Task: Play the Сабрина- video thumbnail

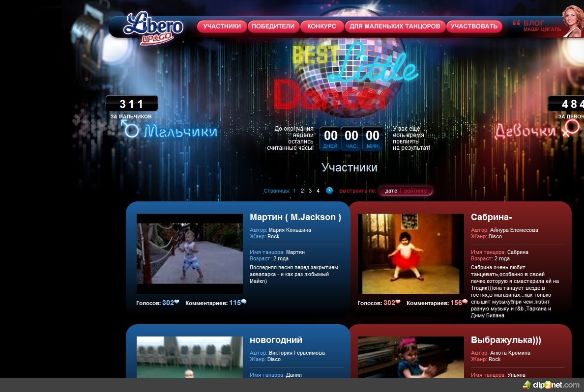Action: (x=411, y=253)
